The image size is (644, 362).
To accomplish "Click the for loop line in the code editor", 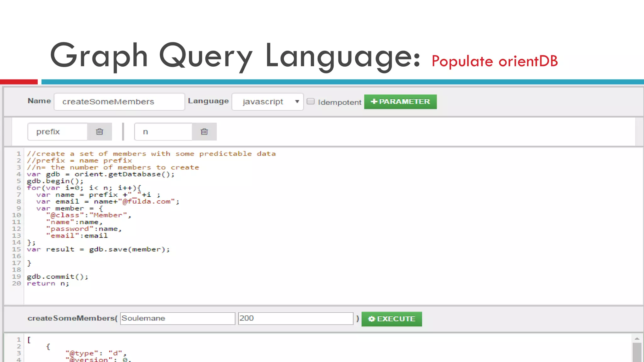I will pos(84,188).
